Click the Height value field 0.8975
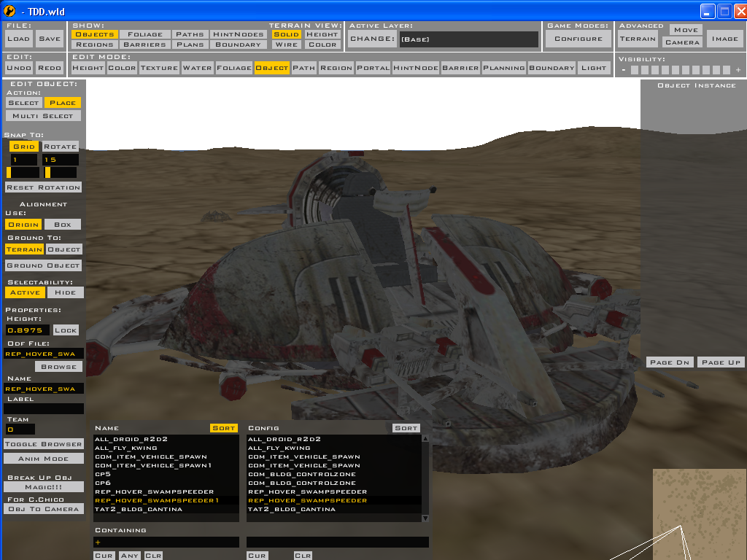 (27, 330)
